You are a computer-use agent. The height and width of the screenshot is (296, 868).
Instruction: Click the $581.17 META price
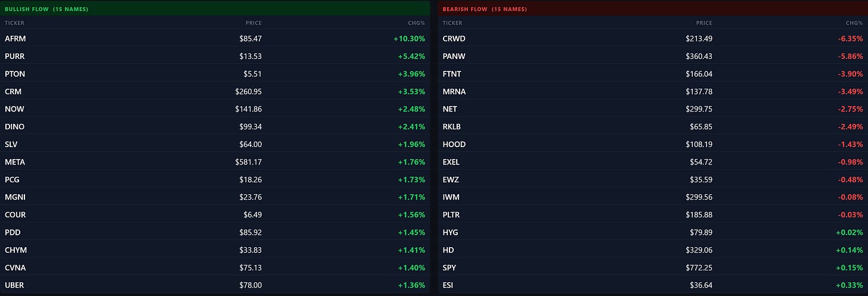[249, 162]
